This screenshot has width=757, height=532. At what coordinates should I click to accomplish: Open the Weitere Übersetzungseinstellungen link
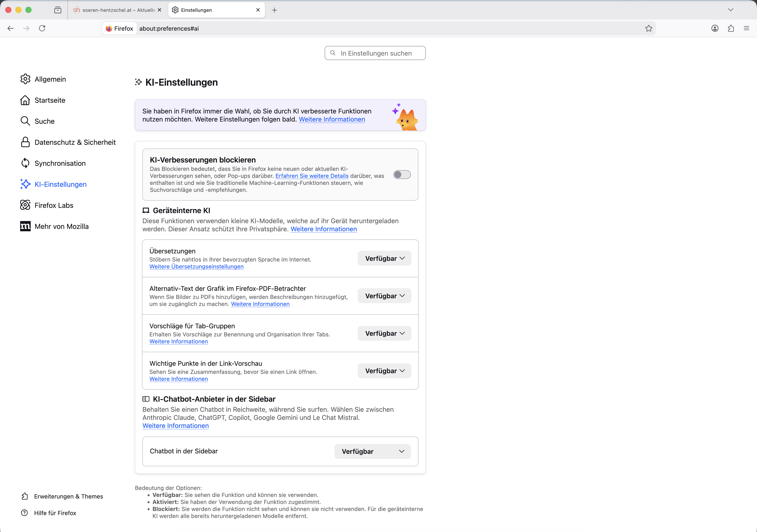coord(196,267)
